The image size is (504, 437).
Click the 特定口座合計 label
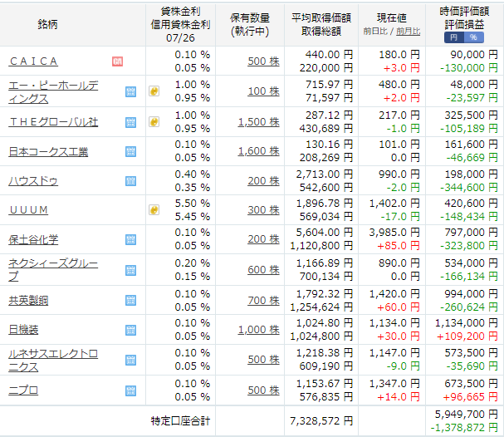pyautogui.click(x=180, y=421)
